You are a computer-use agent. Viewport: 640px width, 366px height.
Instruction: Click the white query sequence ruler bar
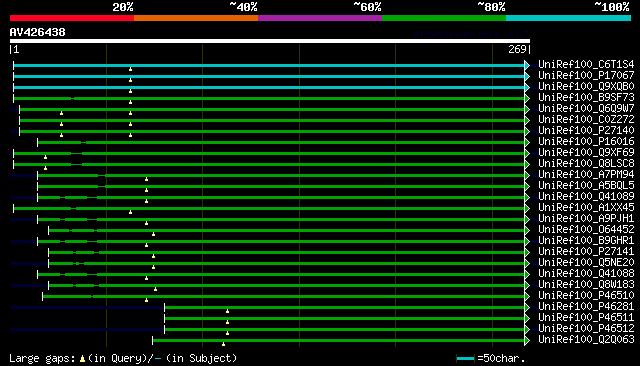pyautogui.click(x=270, y=41)
